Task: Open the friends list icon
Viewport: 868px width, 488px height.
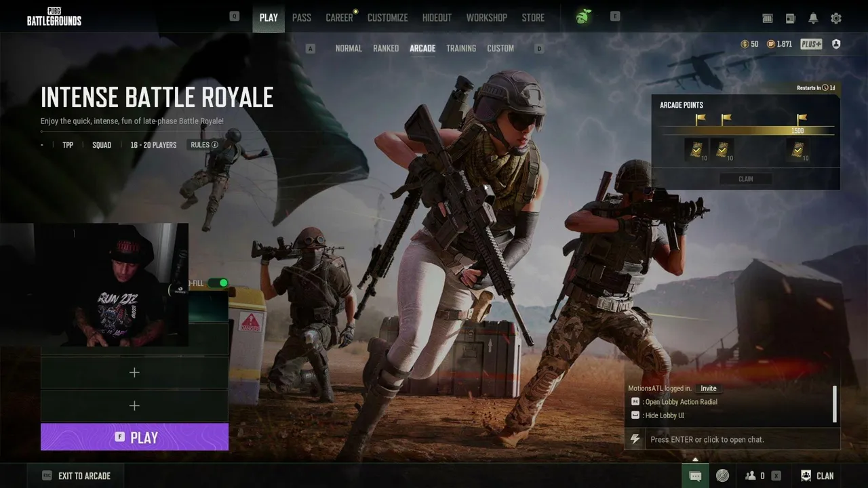Action: coord(751,476)
